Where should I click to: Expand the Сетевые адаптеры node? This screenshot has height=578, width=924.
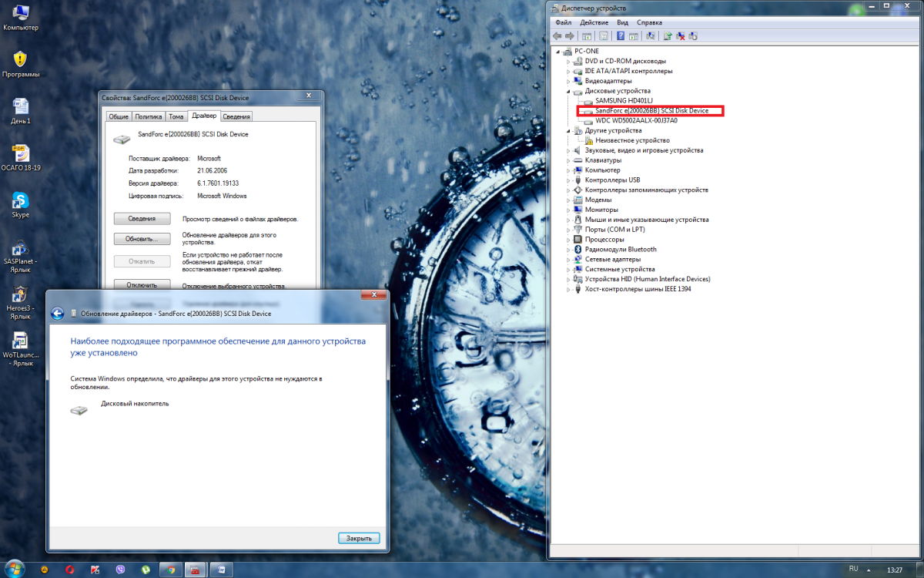click(x=568, y=259)
